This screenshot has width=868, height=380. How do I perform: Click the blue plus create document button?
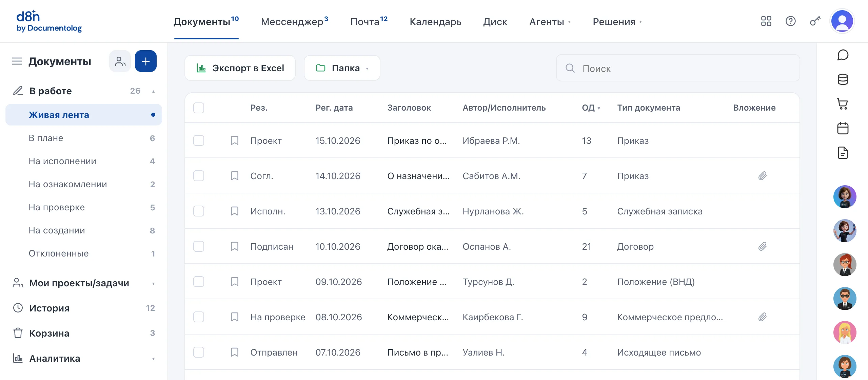pos(146,61)
